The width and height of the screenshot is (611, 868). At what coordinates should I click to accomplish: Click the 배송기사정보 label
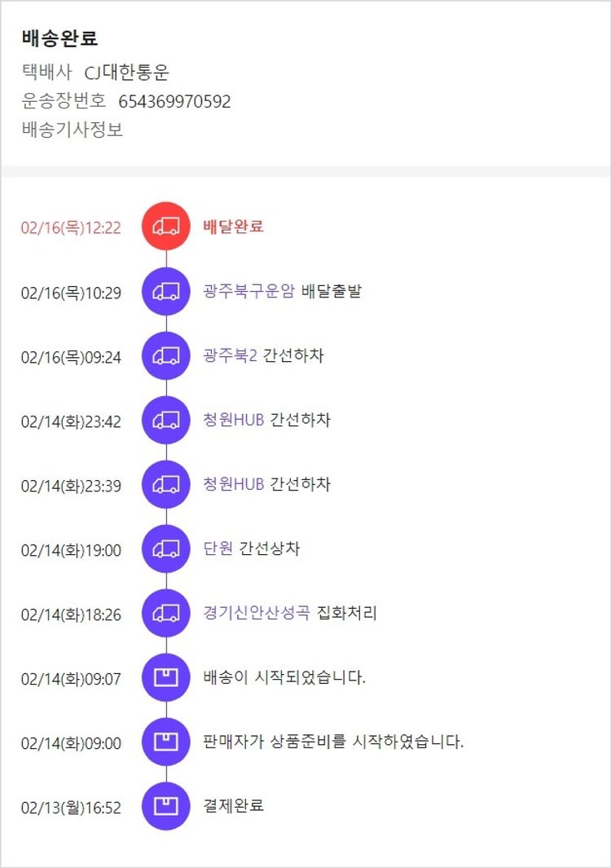73,130
